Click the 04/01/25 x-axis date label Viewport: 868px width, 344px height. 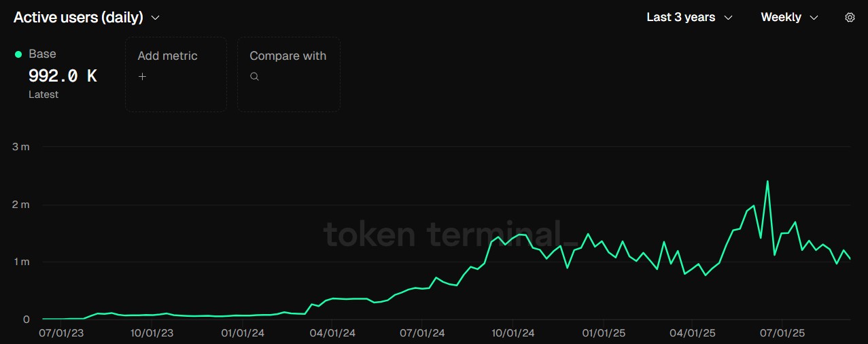[692, 333]
